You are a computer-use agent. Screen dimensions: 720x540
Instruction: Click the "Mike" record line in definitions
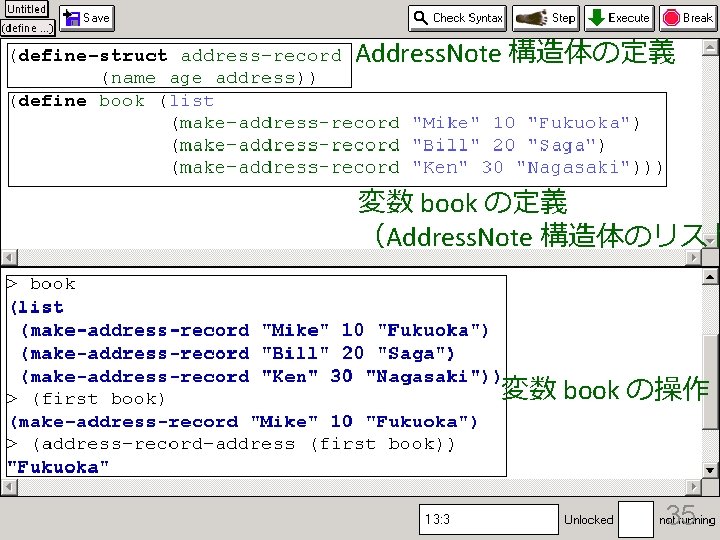(406, 123)
